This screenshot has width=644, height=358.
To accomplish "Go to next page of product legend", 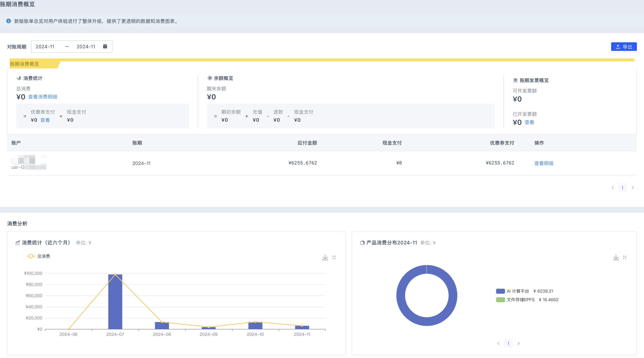I will (519, 343).
